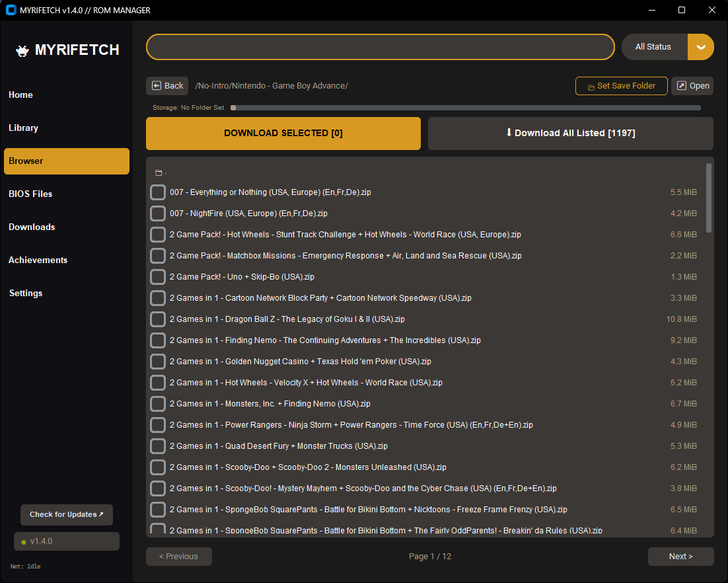The image size is (728, 583).
Task: Click the Set Save Folder icon
Action: pyautogui.click(x=591, y=87)
